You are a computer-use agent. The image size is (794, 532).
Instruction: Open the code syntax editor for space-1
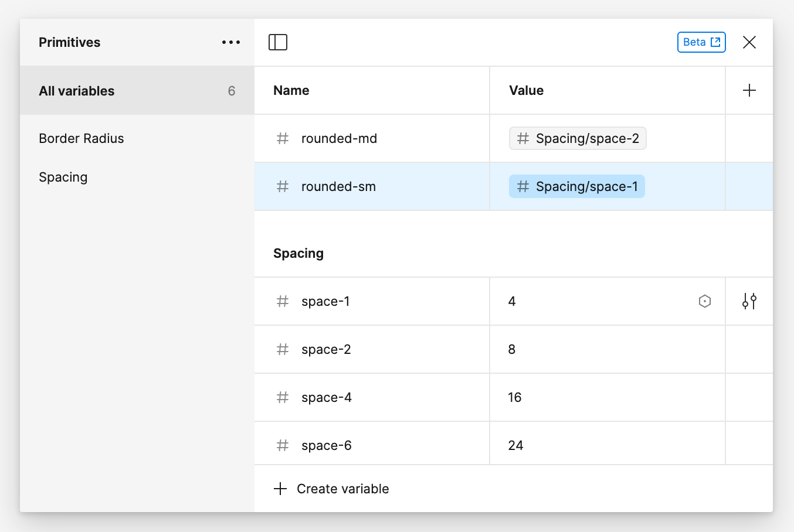click(x=705, y=301)
